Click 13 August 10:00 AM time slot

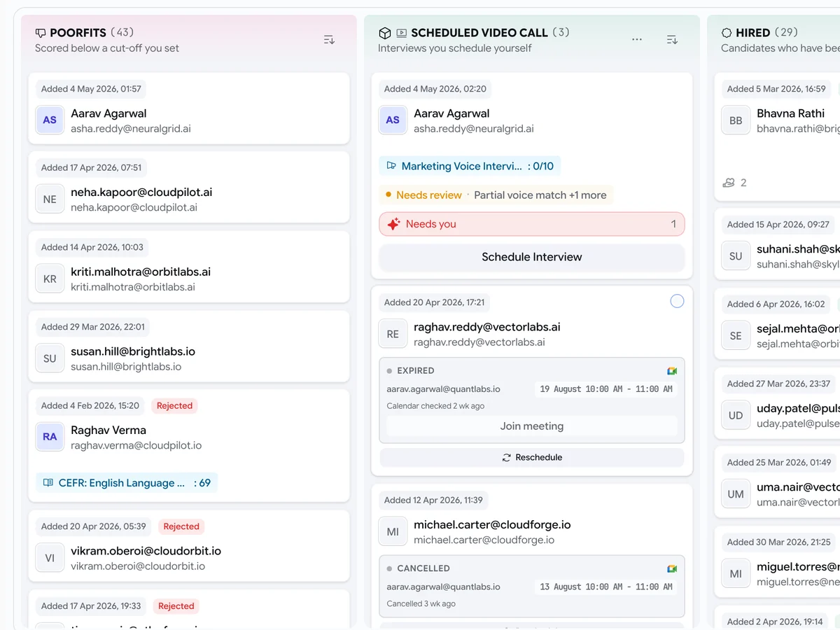coord(606,587)
